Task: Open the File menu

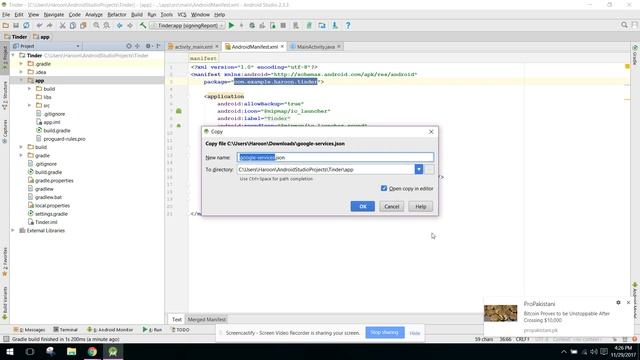Action: coord(6,14)
